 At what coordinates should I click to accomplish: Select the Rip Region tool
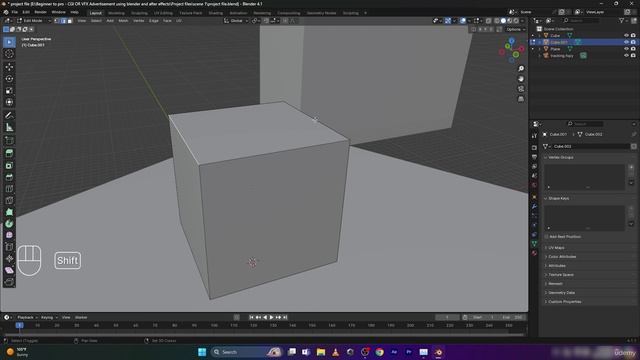pos(9,282)
